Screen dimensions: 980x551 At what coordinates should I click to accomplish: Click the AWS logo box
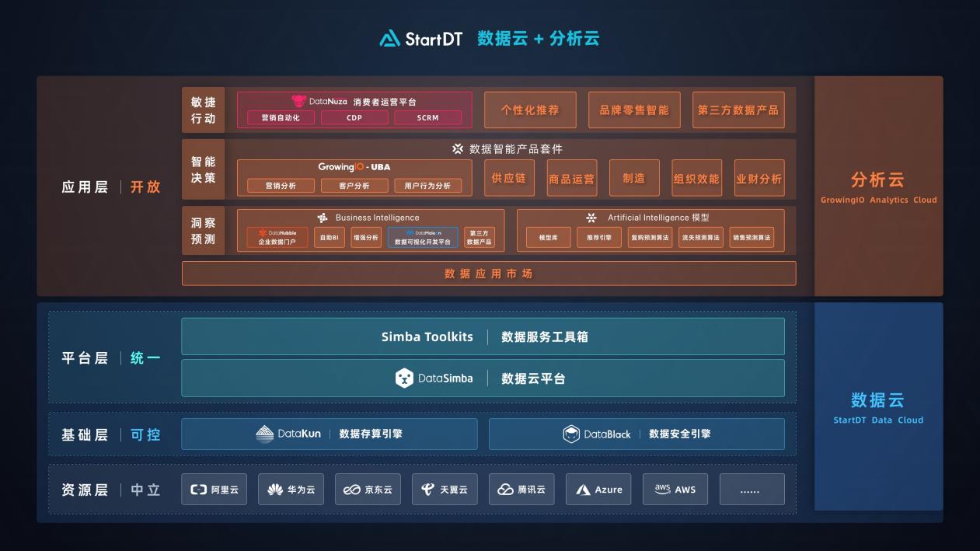[x=675, y=490]
